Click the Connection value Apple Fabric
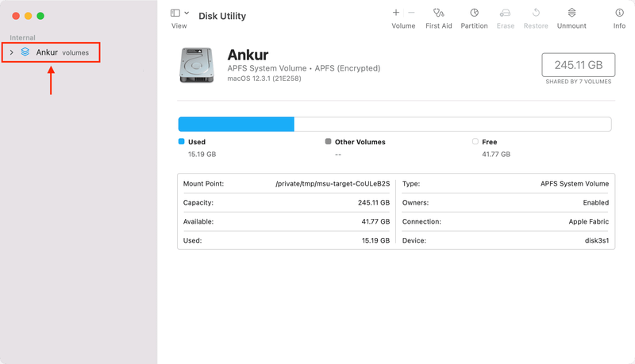Viewport: 635px width, 364px height. click(588, 221)
